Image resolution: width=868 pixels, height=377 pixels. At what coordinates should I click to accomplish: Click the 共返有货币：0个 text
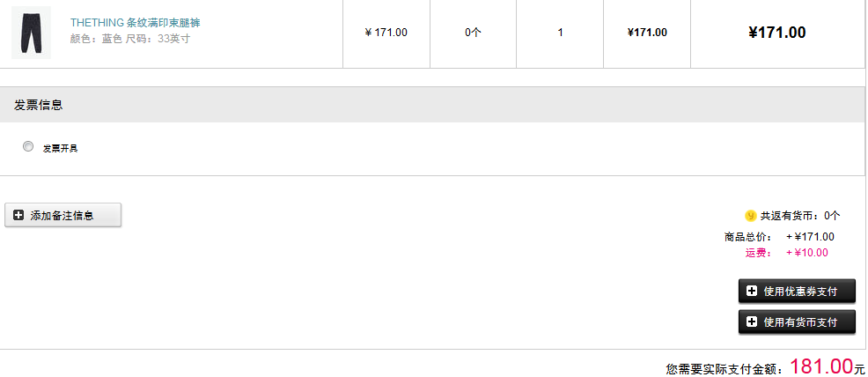point(800,215)
